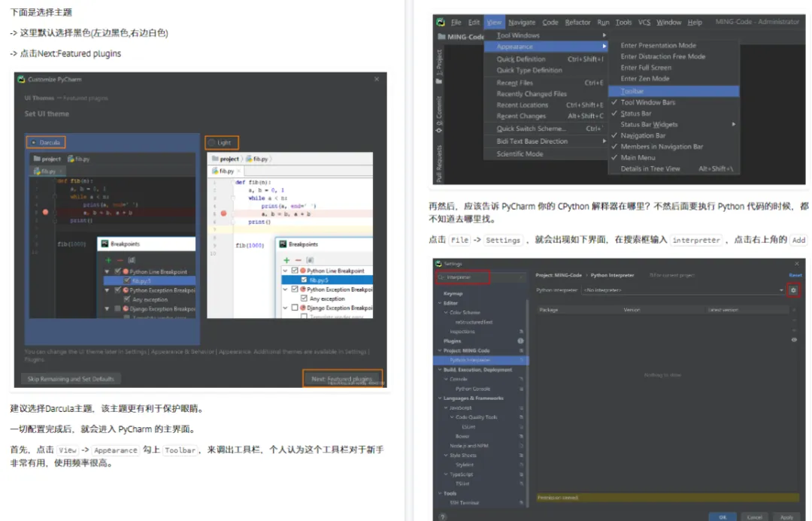Click the eye icon beside the packages table

click(794, 341)
